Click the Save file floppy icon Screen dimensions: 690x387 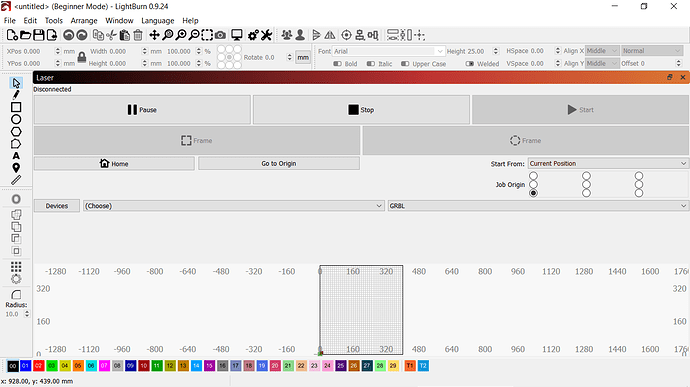coord(39,35)
